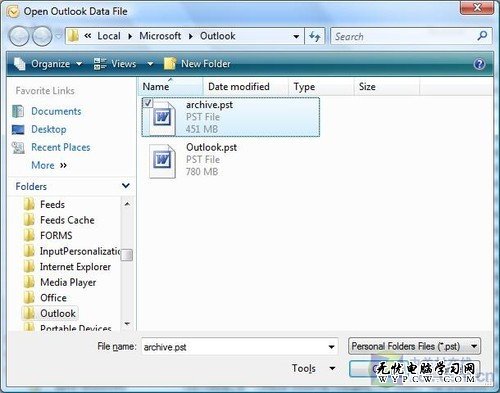The image size is (500, 393).
Task: Click the Media Player folder icon
Action: 29,282
